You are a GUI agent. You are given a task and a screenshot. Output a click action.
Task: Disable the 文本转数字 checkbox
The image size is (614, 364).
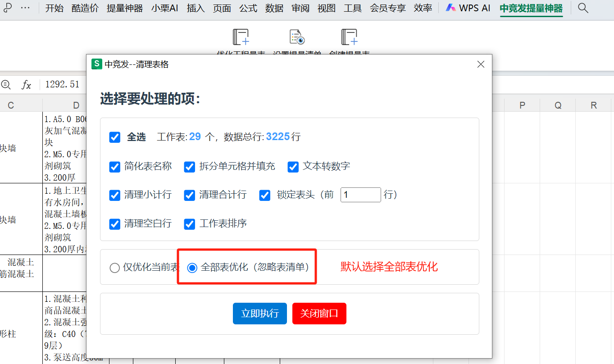click(x=293, y=167)
